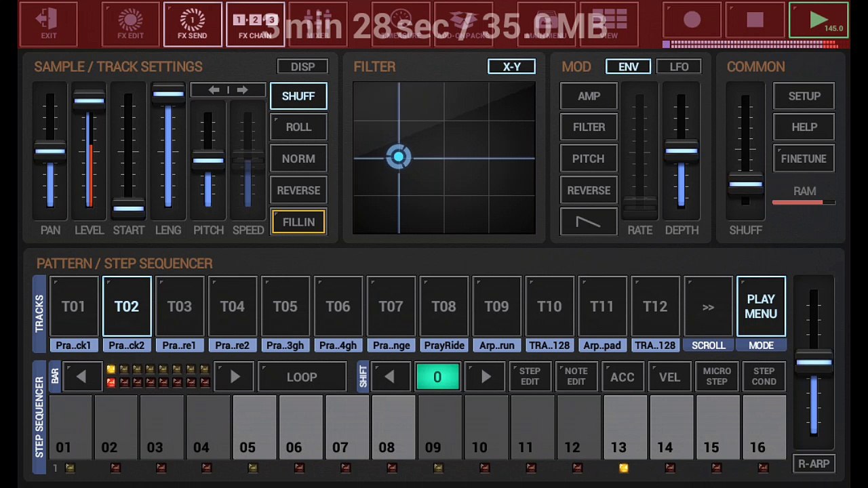This screenshot has width=868, height=488.
Task: Select the X-Y filter mode
Action: (511, 66)
